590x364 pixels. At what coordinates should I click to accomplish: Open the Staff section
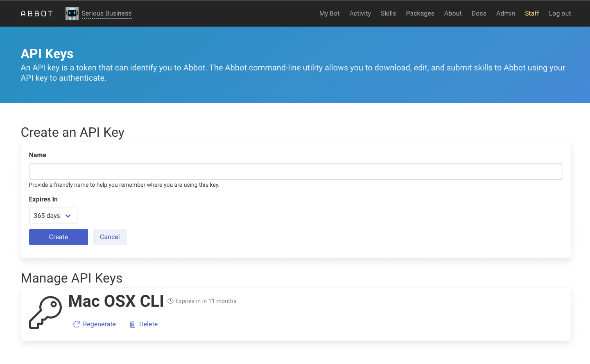tap(532, 14)
